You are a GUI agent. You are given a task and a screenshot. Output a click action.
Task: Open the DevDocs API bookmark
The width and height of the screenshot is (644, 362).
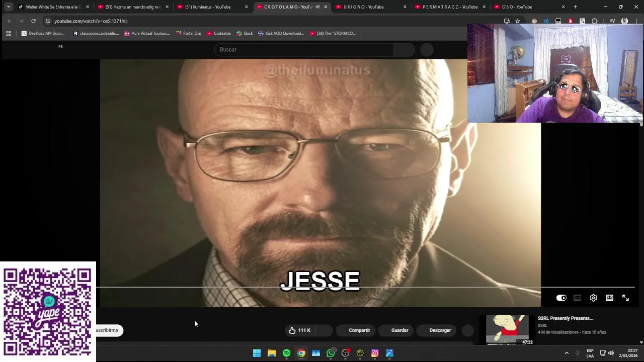tap(43, 33)
